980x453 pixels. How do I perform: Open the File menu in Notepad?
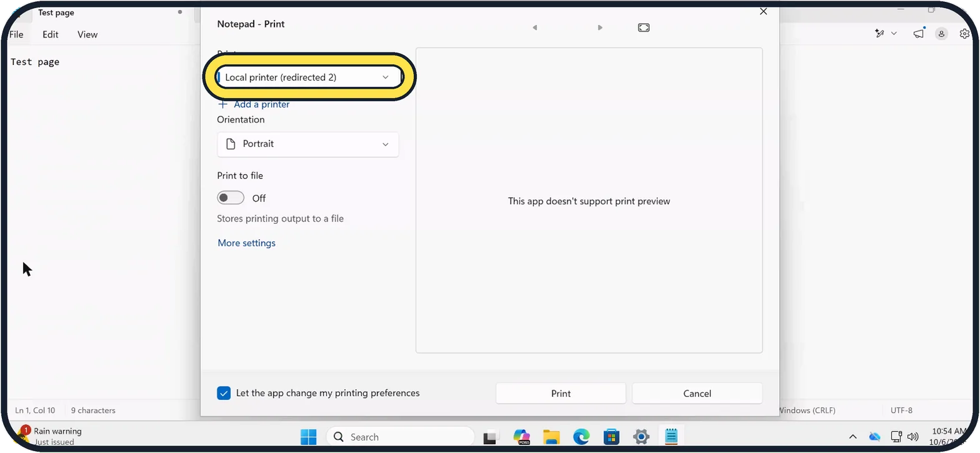16,34
